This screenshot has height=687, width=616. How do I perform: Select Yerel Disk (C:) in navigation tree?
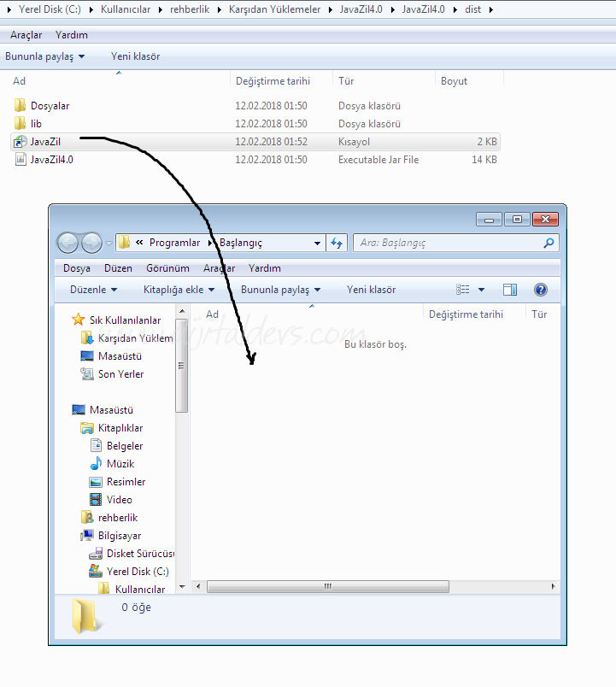(x=137, y=572)
